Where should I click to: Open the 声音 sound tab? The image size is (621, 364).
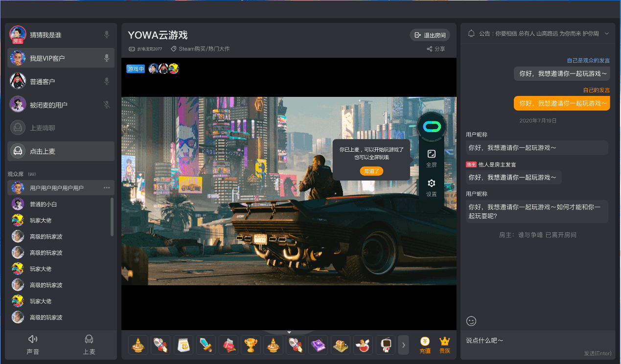point(33,344)
